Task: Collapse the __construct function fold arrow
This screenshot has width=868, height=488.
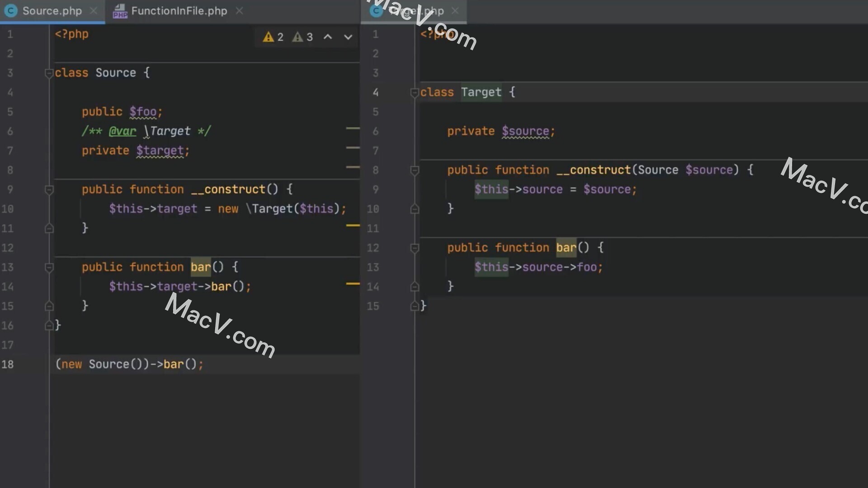Action: pos(50,190)
